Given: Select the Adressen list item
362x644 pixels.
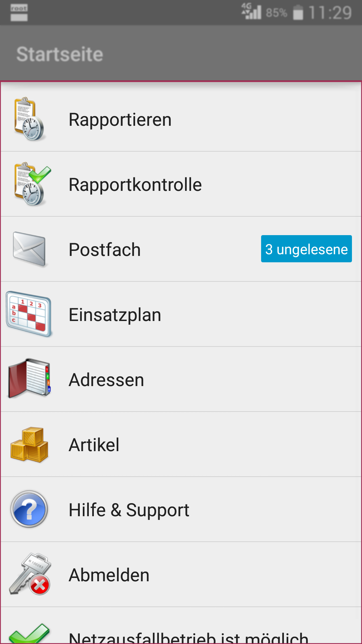Looking at the screenshot, I should tap(181, 379).
